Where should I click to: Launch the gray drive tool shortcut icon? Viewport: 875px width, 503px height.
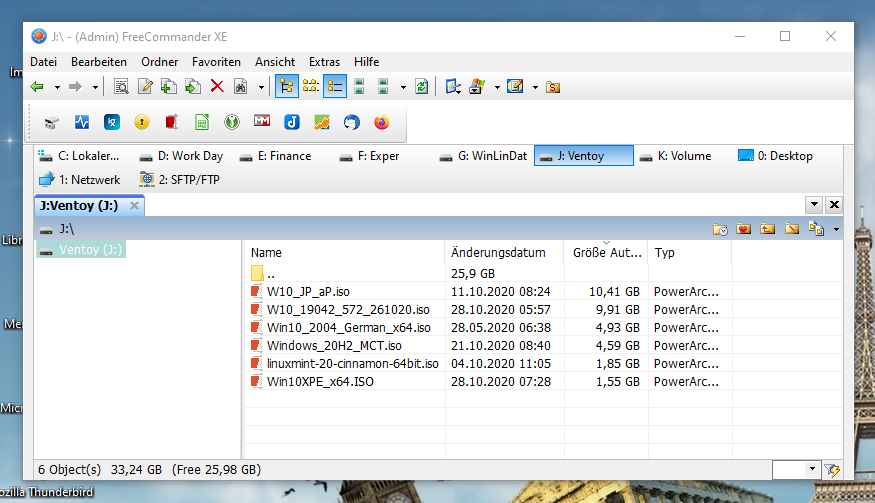point(51,122)
